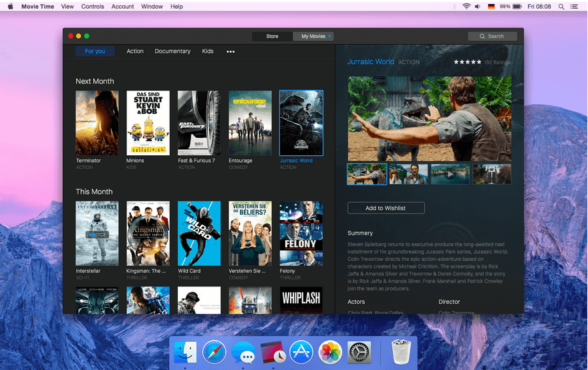Image resolution: width=588 pixels, height=370 pixels.
Task: Open Finder from the dock
Action: [x=185, y=352]
